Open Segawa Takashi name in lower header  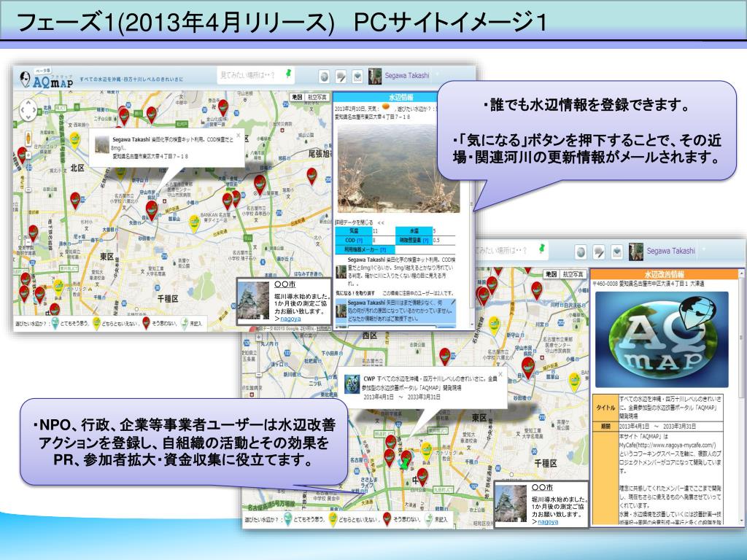pos(671,251)
